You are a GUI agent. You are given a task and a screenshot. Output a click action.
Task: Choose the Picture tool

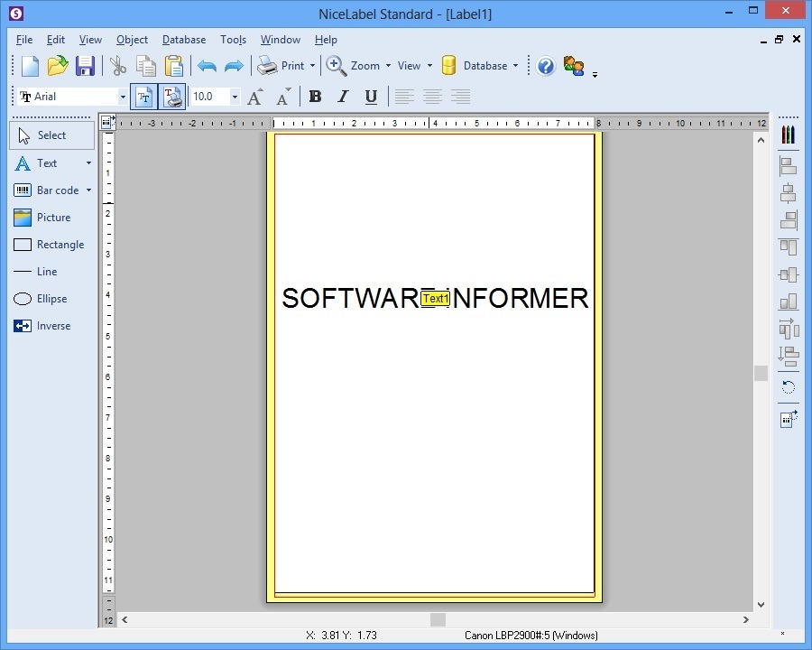(42, 218)
